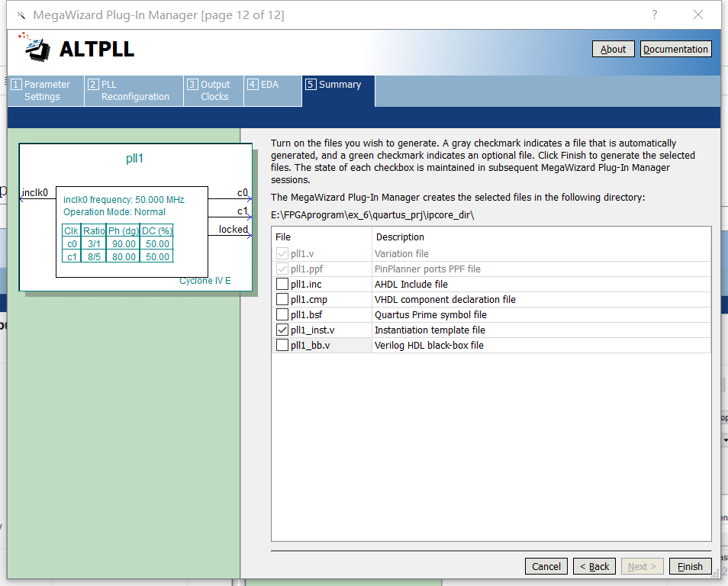Image resolution: width=728 pixels, height=586 pixels.
Task: Enable the pll1_bb.v black-box file checkbox
Action: (x=282, y=345)
